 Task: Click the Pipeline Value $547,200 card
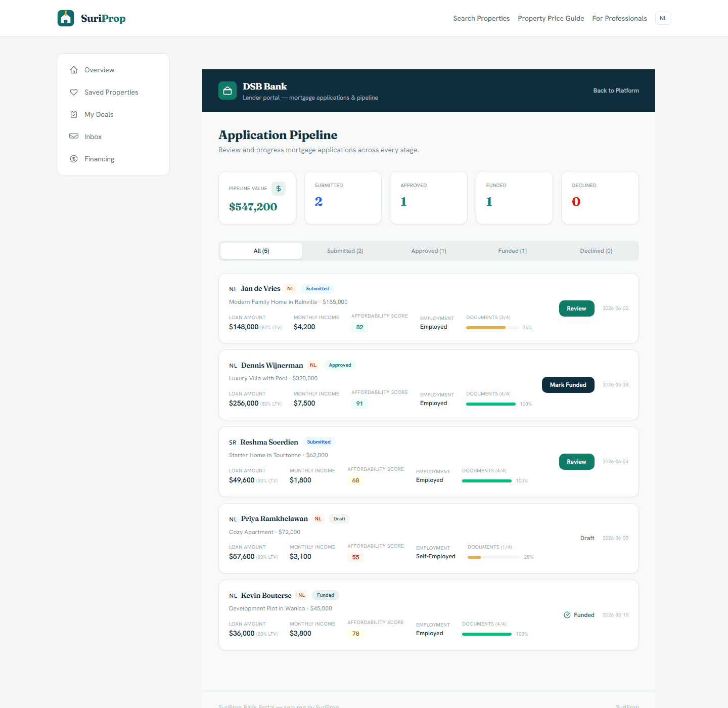[x=257, y=198]
